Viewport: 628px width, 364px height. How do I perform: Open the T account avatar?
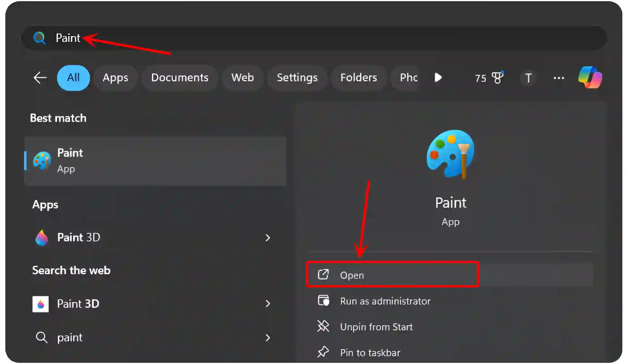tap(528, 78)
